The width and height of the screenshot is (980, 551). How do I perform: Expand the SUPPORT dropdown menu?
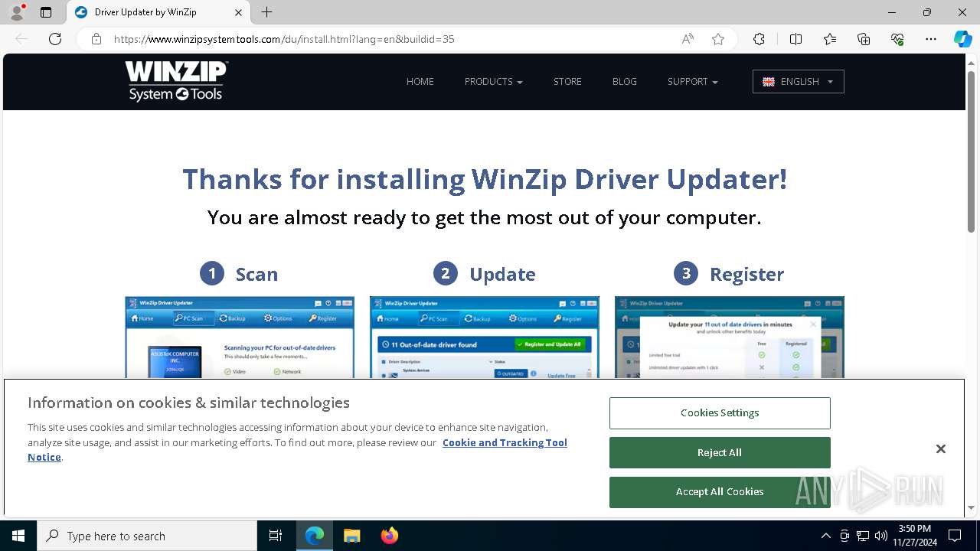[x=692, y=82]
